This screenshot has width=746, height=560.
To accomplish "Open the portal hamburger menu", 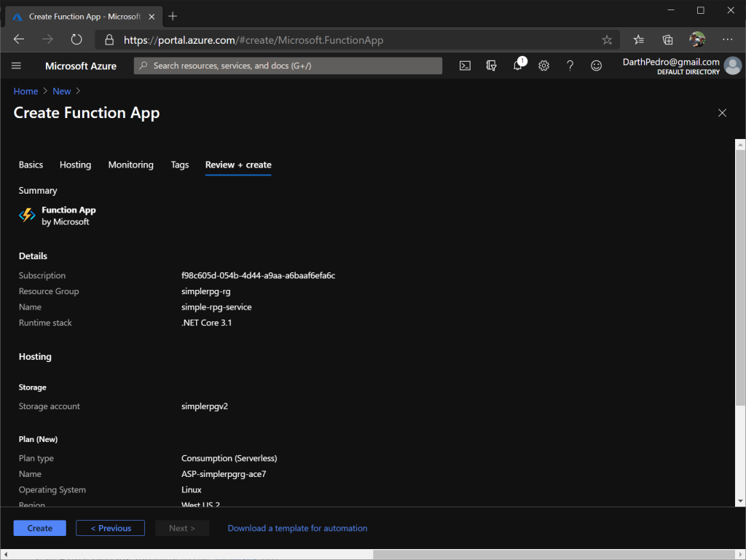I will coord(17,66).
